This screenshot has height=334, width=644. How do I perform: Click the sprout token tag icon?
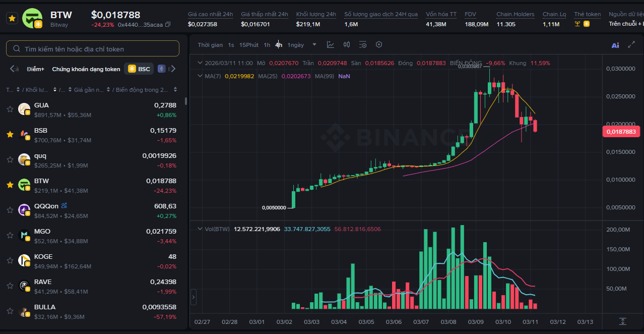click(577, 24)
